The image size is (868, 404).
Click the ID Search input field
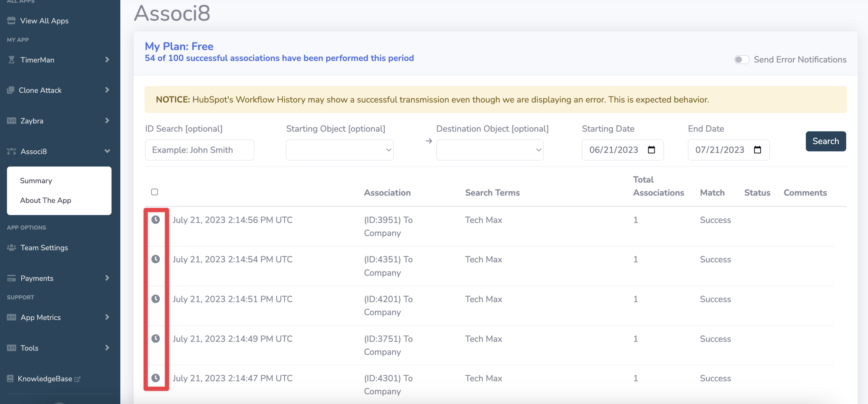pos(199,149)
